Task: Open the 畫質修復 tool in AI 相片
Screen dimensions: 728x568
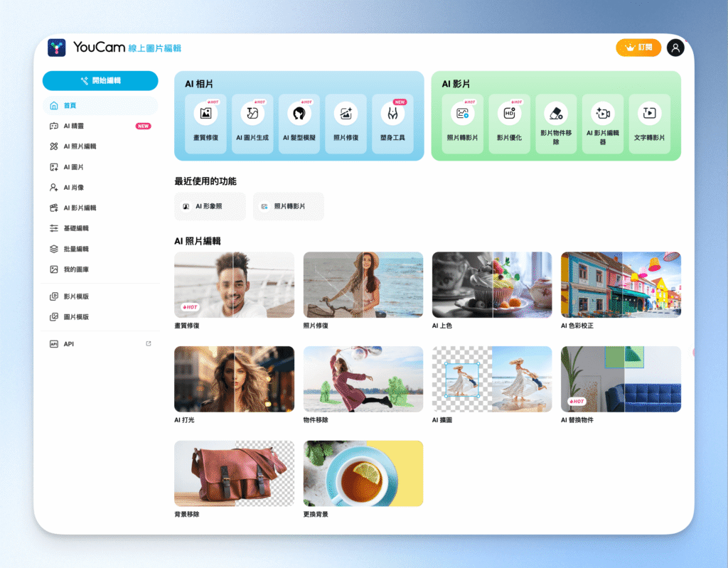Action: (205, 124)
